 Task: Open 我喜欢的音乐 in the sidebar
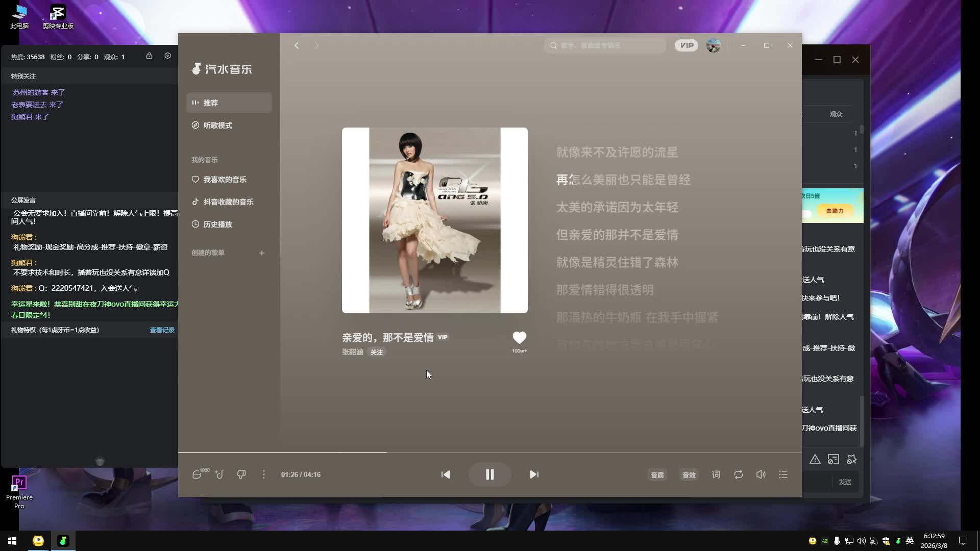pos(225,180)
